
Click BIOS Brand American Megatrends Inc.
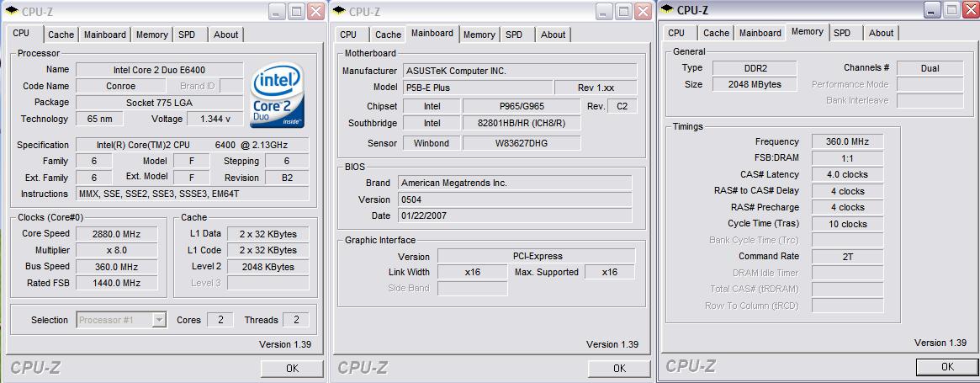pyautogui.click(x=515, y=184)
